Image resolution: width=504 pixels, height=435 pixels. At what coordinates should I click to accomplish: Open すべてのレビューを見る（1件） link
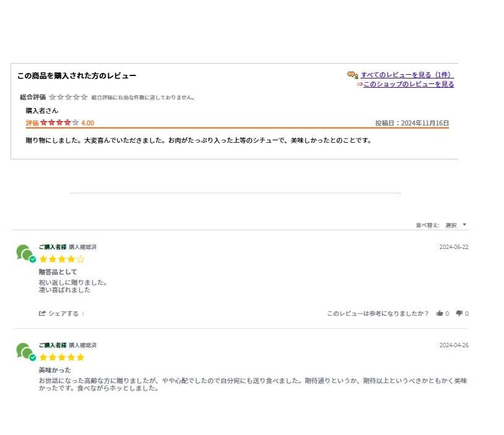[x=406, y=75]
